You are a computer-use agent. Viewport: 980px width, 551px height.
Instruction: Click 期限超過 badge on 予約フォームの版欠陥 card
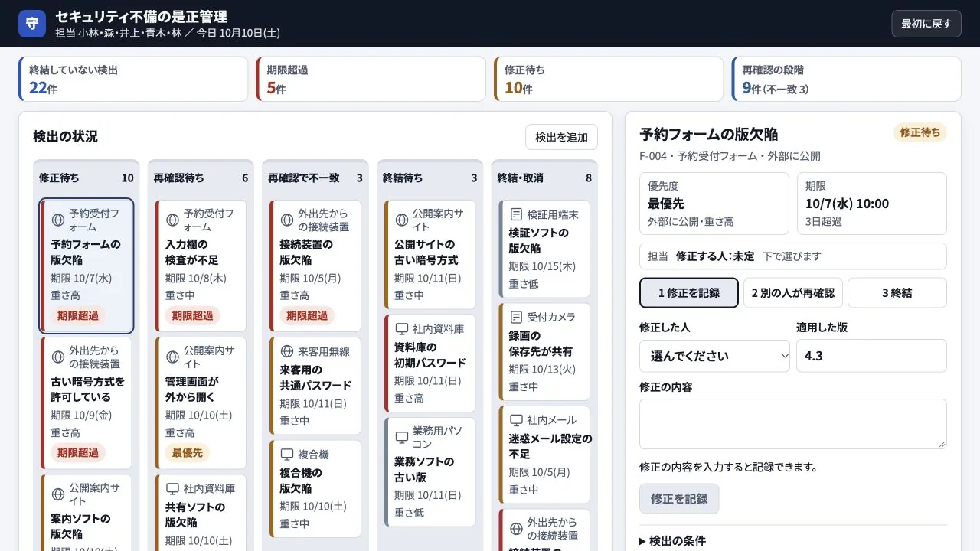[x=78, y=315]
